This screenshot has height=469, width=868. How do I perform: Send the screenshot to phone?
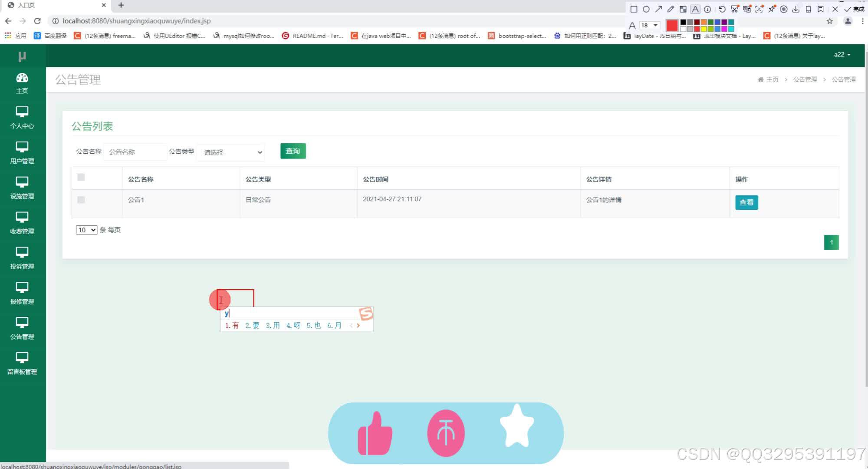click(808, 9)
